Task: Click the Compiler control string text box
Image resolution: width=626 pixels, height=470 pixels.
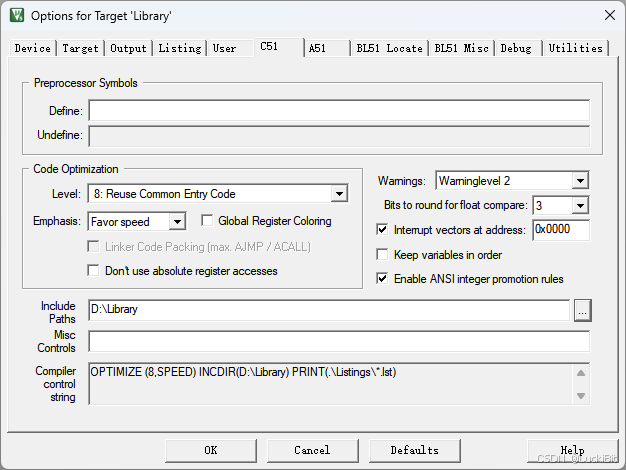Action: [x=339, y=384]
